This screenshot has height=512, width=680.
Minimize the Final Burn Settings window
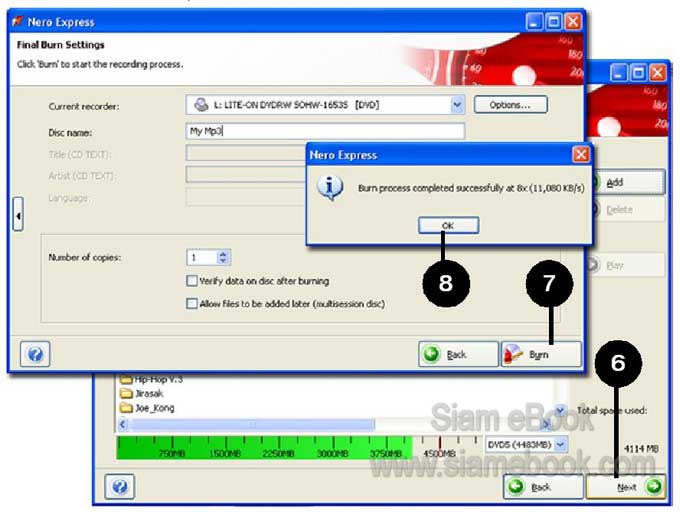534,21
